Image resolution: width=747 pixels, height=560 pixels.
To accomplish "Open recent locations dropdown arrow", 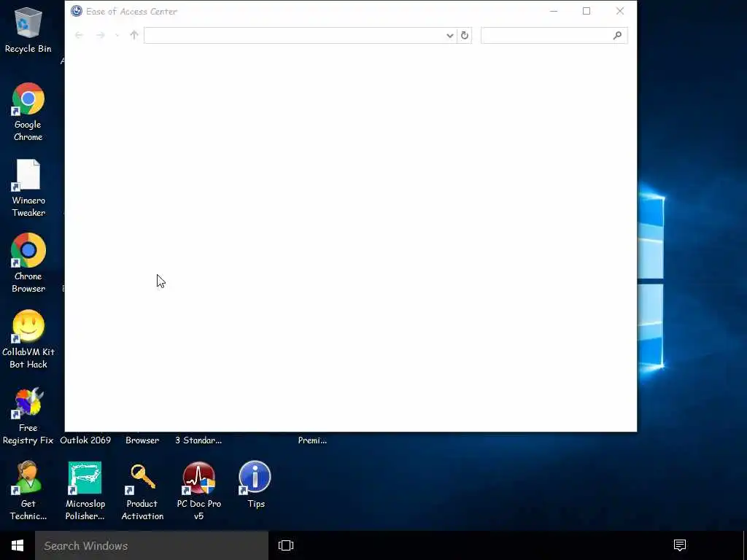I will point(117,35).
